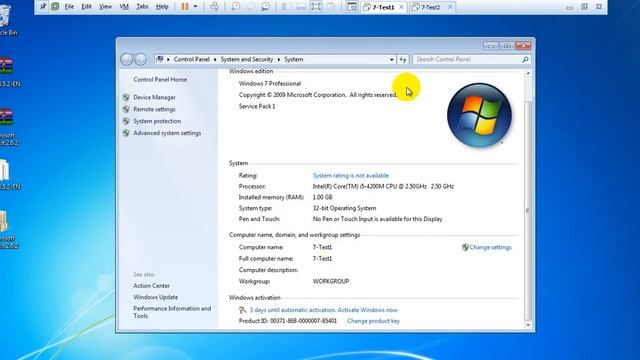Expand the address bar history dropdown

[391, 60]
